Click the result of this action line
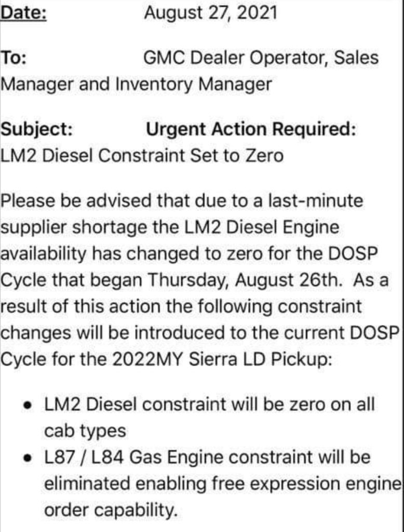The height and width of the screenshot is (532, 404). click(181, 307)
